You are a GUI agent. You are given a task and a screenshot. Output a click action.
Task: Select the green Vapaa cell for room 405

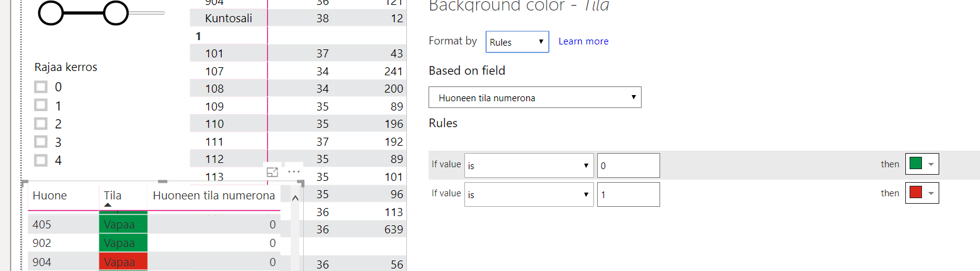[x=123, y=224]
